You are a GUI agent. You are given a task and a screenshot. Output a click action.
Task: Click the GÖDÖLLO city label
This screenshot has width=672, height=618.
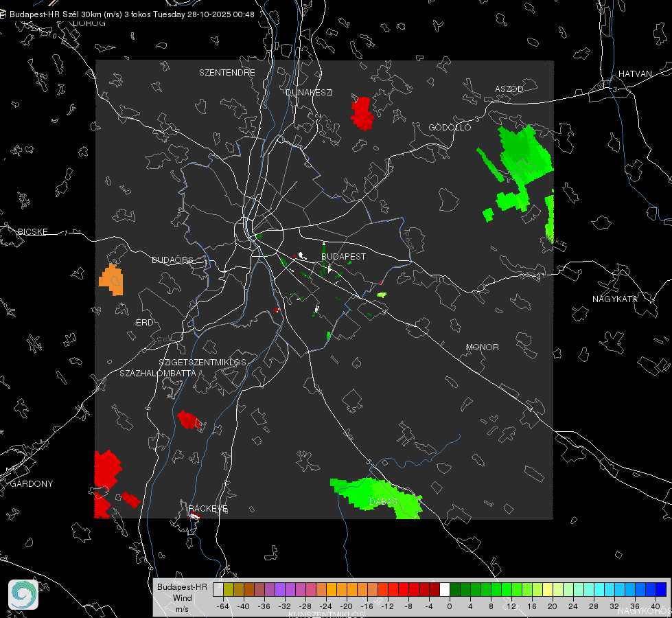450,127
